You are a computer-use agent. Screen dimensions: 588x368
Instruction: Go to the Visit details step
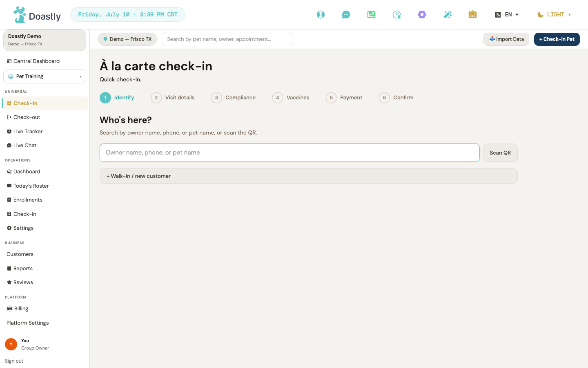tap(173, 98)
